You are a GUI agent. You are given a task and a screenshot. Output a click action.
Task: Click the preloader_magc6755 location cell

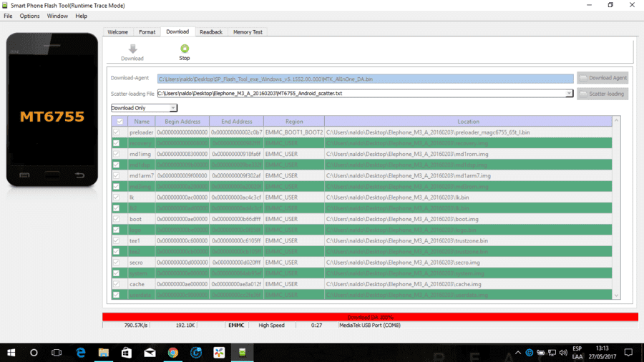click(x=468, y=132)
